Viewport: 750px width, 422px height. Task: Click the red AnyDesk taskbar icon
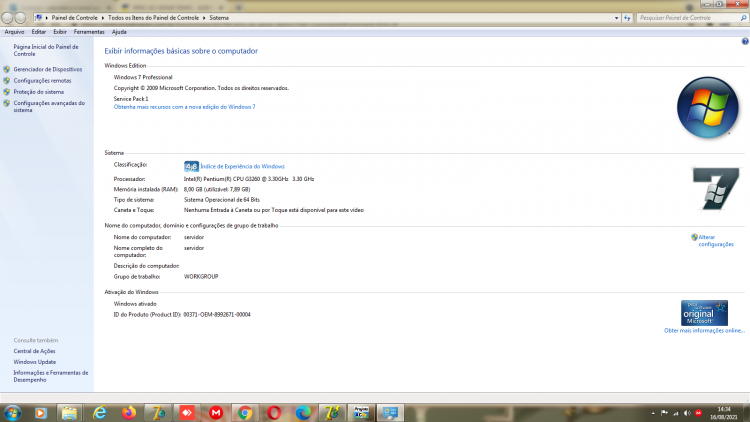187,413
